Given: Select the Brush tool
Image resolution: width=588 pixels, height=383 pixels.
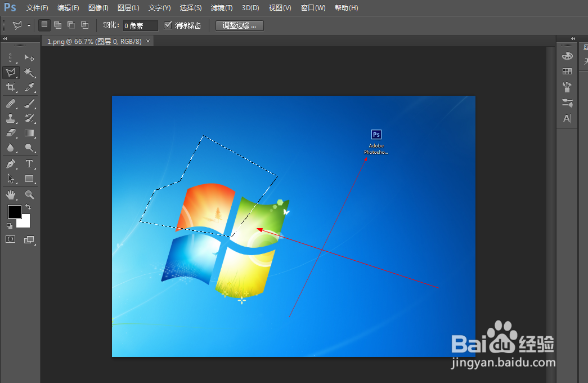Looking at the screenshot, I should click(29, 103).
